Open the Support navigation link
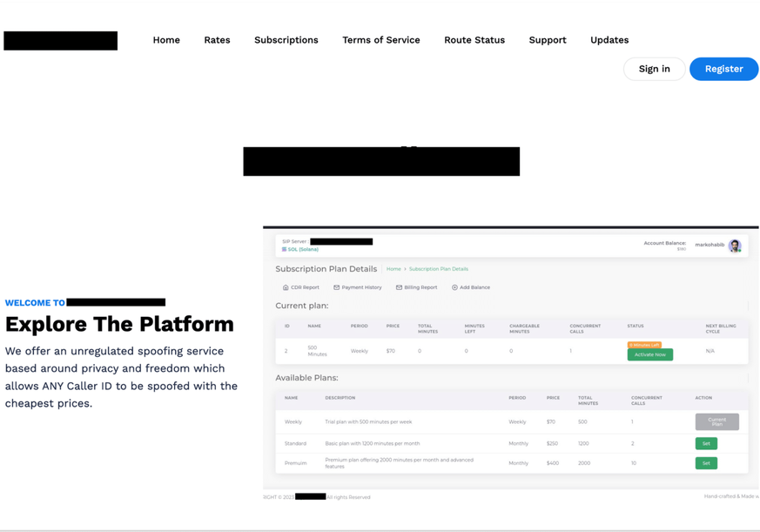760x532 pixels. [548, 40]
